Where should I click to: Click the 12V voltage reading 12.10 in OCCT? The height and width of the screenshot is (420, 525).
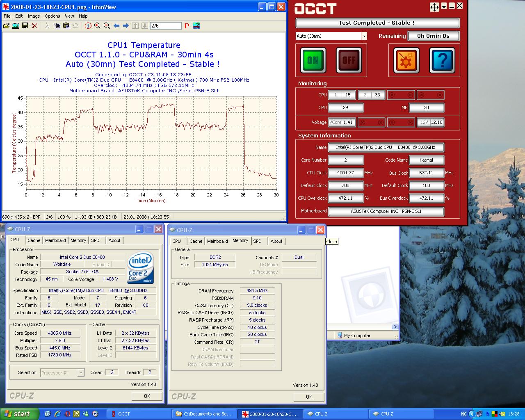(x=436, y=122)
